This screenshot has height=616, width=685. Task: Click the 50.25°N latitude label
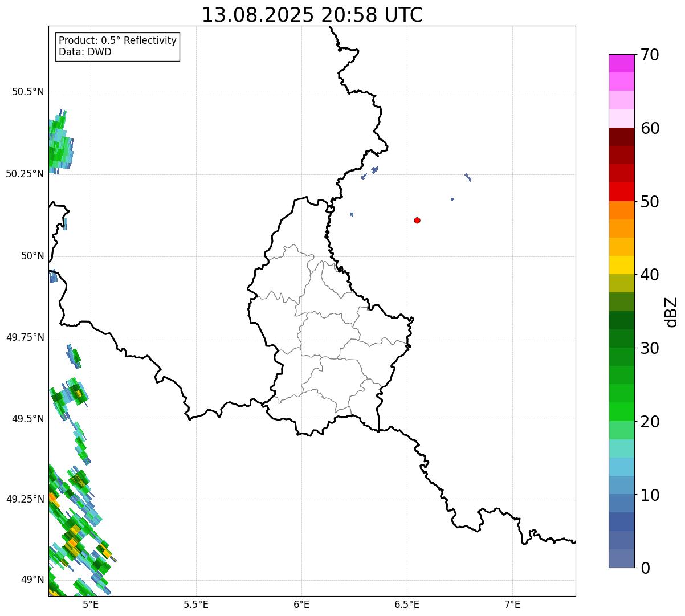[x=25, y=174]
